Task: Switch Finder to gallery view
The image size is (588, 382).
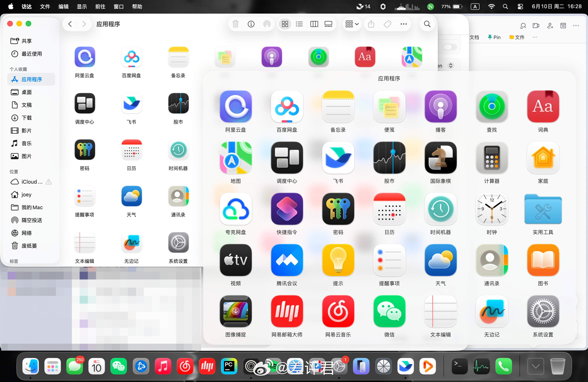Action: [328, 24]
